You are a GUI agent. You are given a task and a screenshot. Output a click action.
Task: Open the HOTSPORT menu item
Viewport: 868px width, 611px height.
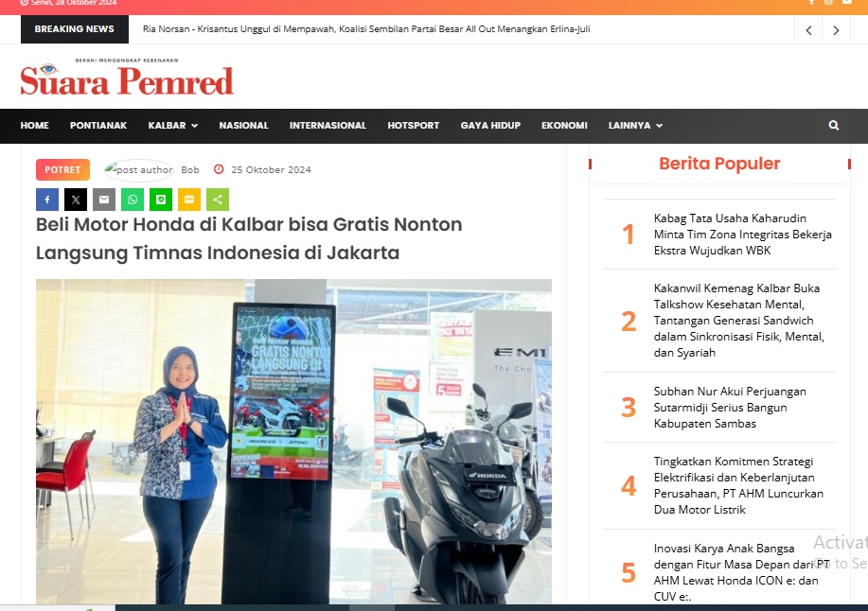[413, 126]
